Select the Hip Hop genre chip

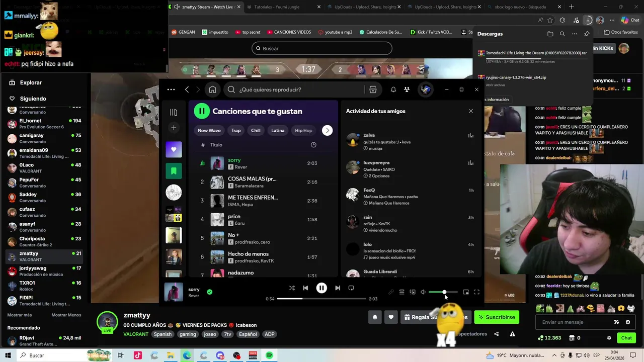(x=303, y=130)
